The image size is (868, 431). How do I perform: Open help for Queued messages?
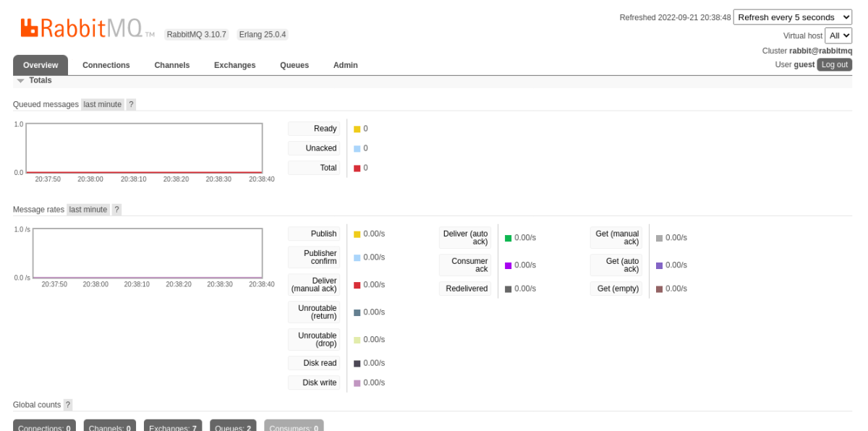coord(131,104)
